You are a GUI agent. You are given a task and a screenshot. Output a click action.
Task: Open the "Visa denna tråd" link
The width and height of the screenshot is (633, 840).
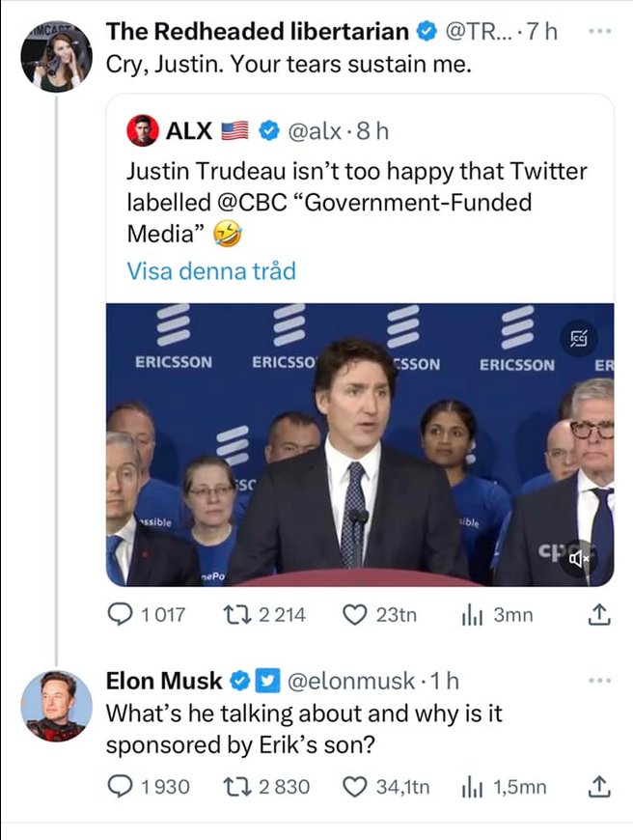[x=211, y=271]
